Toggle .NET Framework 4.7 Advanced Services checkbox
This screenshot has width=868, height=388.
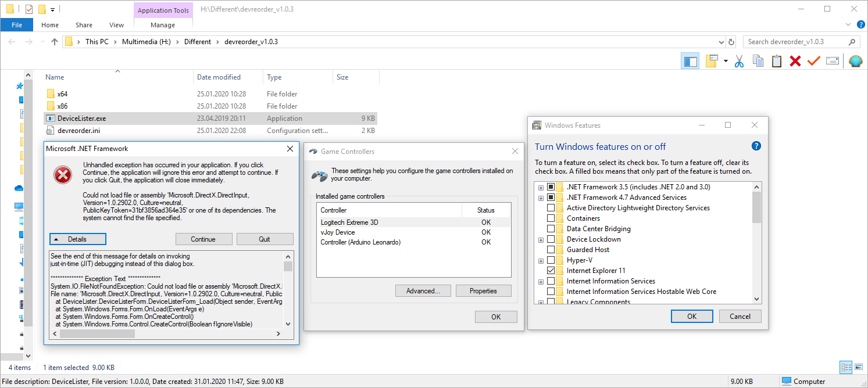coord(551,197)
